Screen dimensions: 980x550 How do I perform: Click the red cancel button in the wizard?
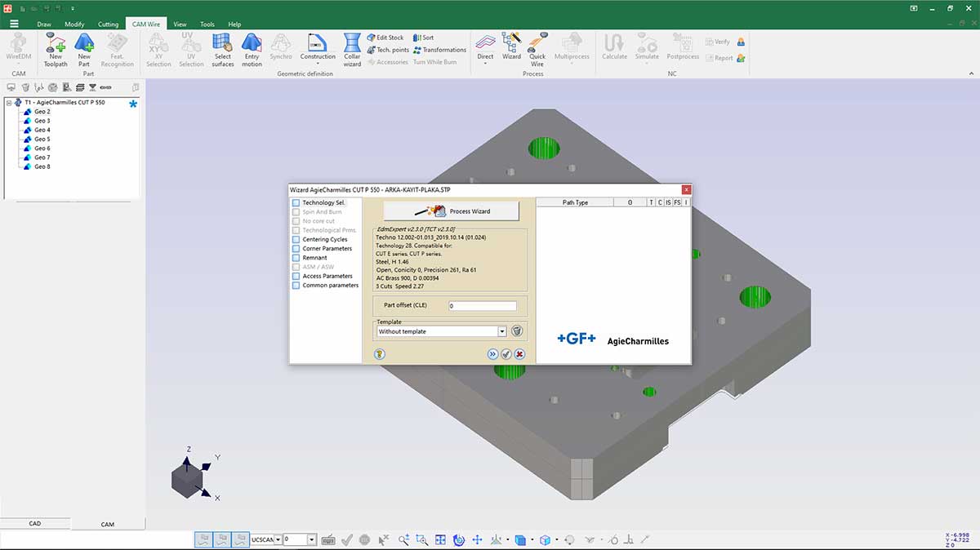coord(519,354)
